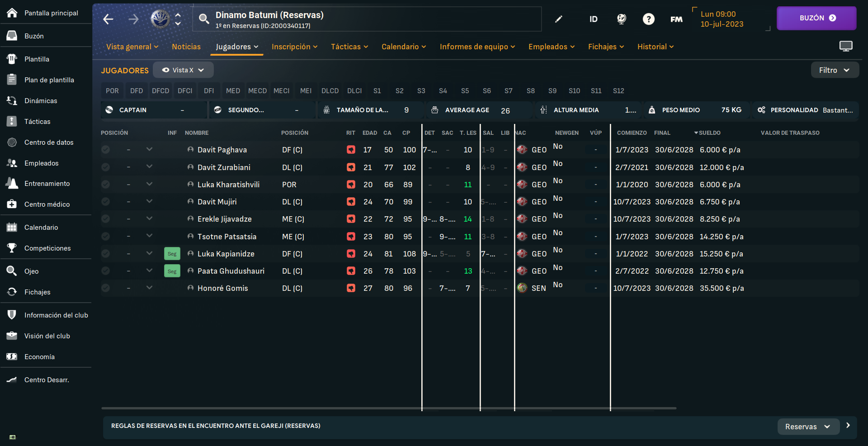Open the Calendario top menu
The width and height of the screenshot is (868, 446).
(x=404, y=47)
